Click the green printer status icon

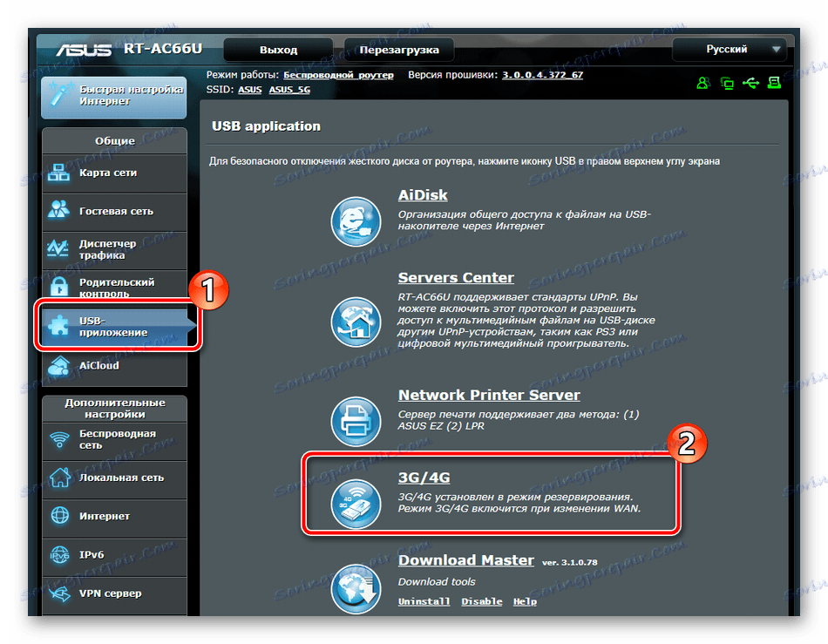coord(774,82)
